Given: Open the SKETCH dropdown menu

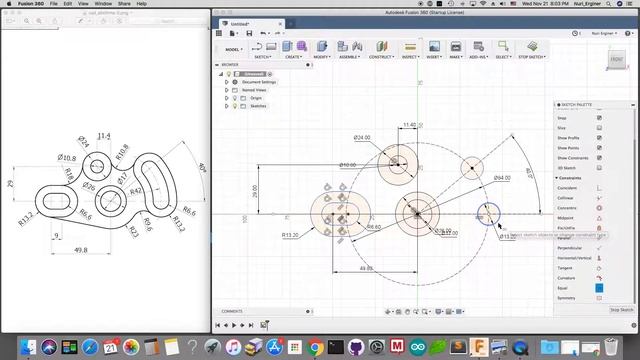Looking at the screenshot, I should pos(263,57).
